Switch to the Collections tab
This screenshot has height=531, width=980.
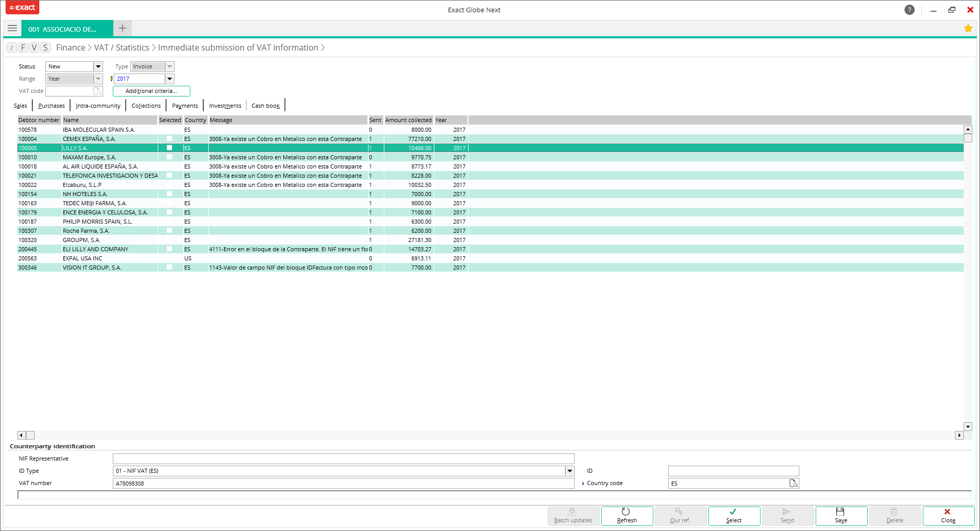(x=146, y=106)
